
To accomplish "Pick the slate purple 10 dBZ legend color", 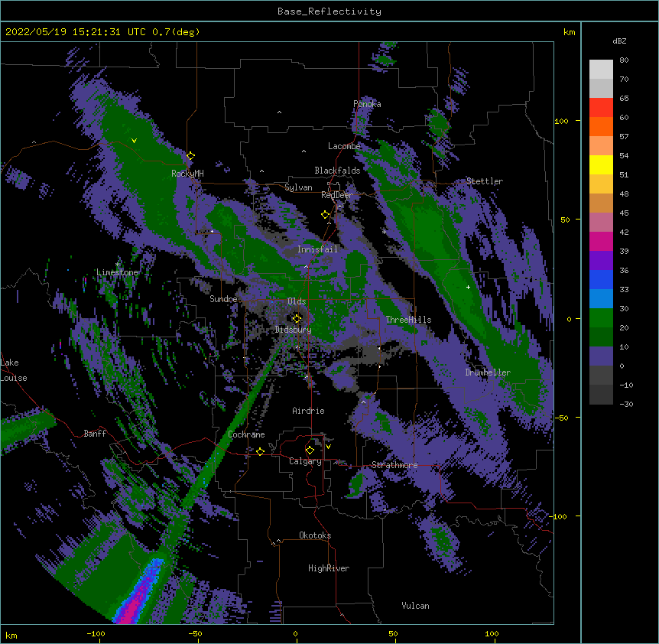I will tap(601, 356).
